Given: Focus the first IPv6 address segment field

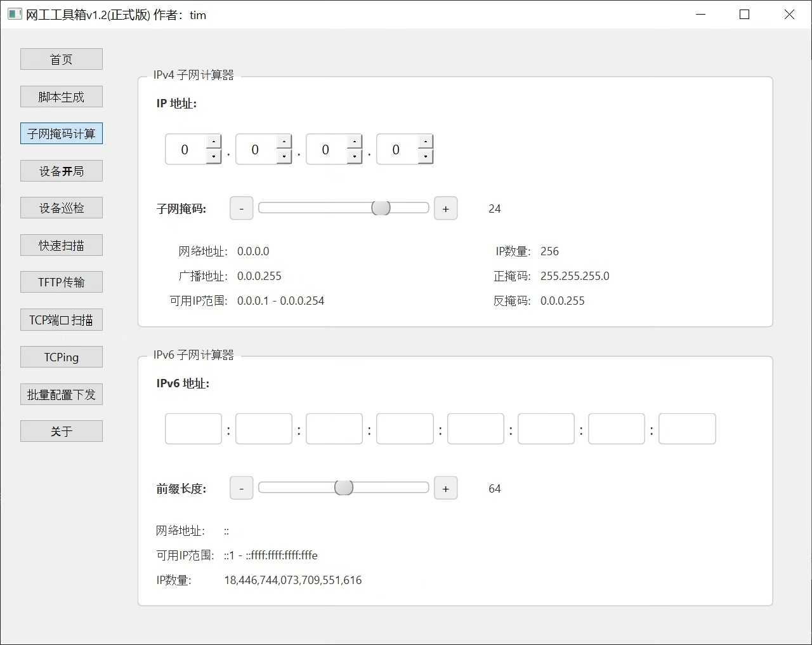Looking at the screenshot, I should pyautogui.click(x=193, y=429).
